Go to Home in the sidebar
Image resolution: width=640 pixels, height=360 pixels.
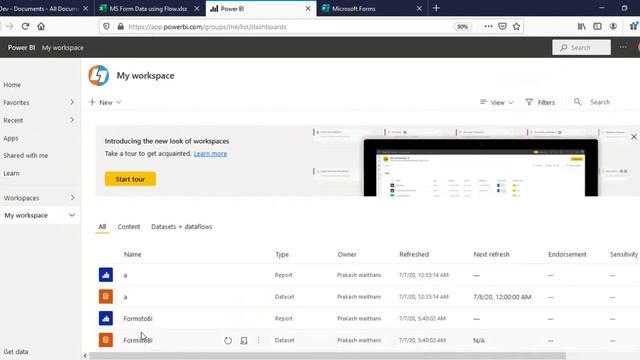(x=12, y=85)
